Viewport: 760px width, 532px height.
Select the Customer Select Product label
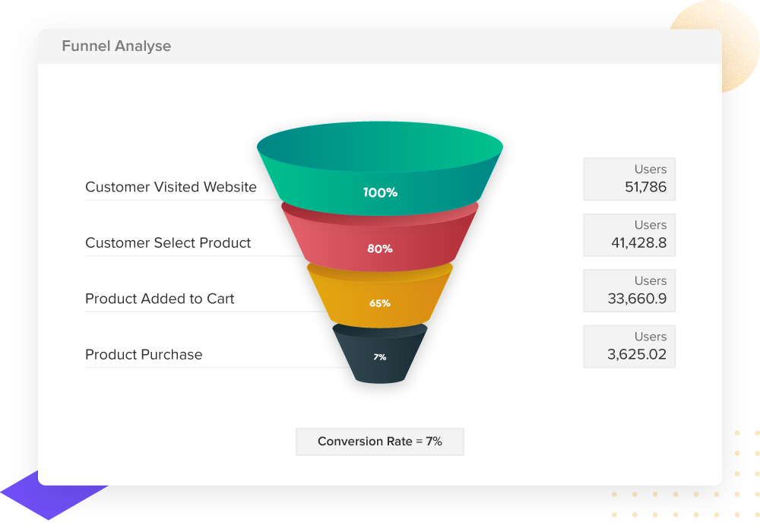point(168,243)
